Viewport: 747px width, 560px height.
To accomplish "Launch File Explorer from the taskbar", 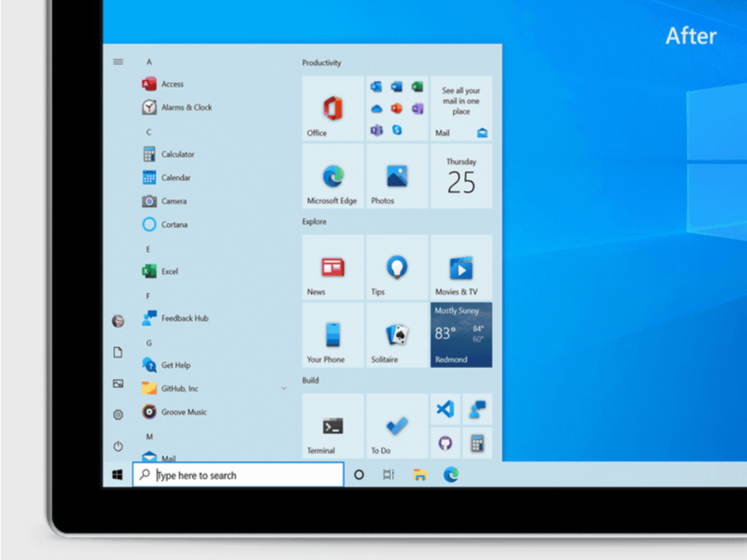I will point(418,474).
